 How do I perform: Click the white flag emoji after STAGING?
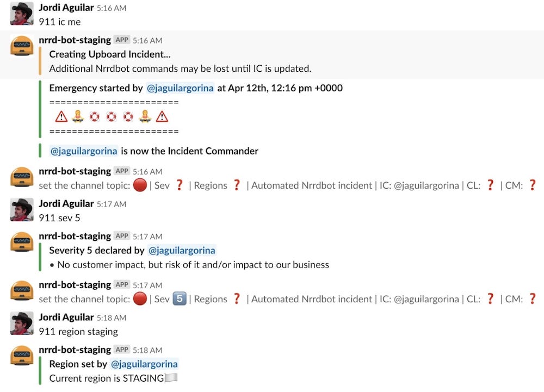click(172, 378)
